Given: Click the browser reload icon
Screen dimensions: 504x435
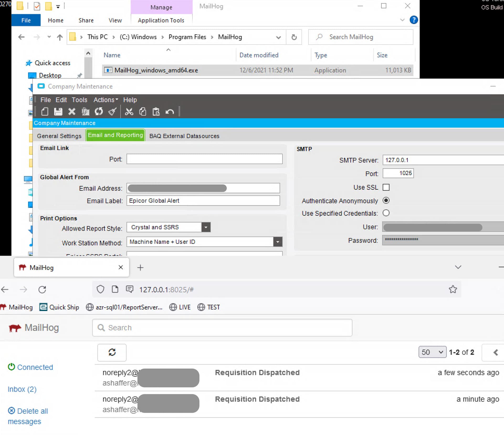Looking at the screenshot, I should click(42, 289).
